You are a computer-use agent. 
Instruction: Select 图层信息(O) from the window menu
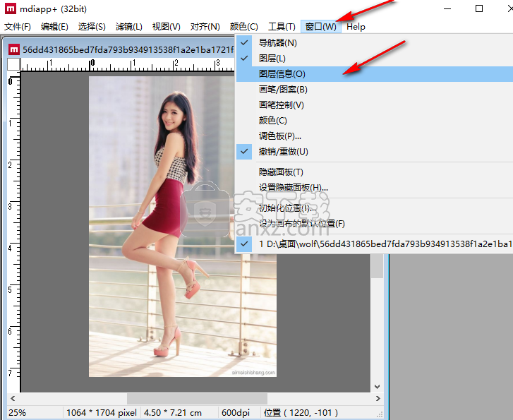(282, 74)
